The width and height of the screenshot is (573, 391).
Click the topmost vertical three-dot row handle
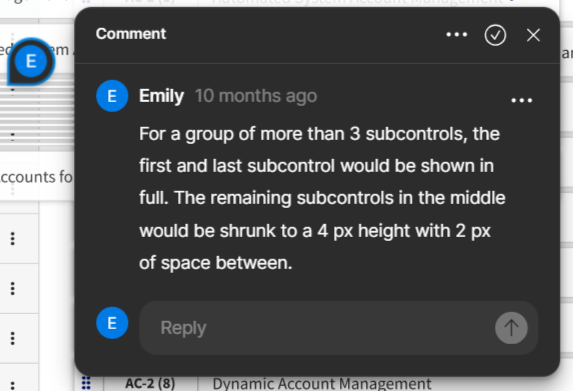pyautogui.click(x=12, y=239)
